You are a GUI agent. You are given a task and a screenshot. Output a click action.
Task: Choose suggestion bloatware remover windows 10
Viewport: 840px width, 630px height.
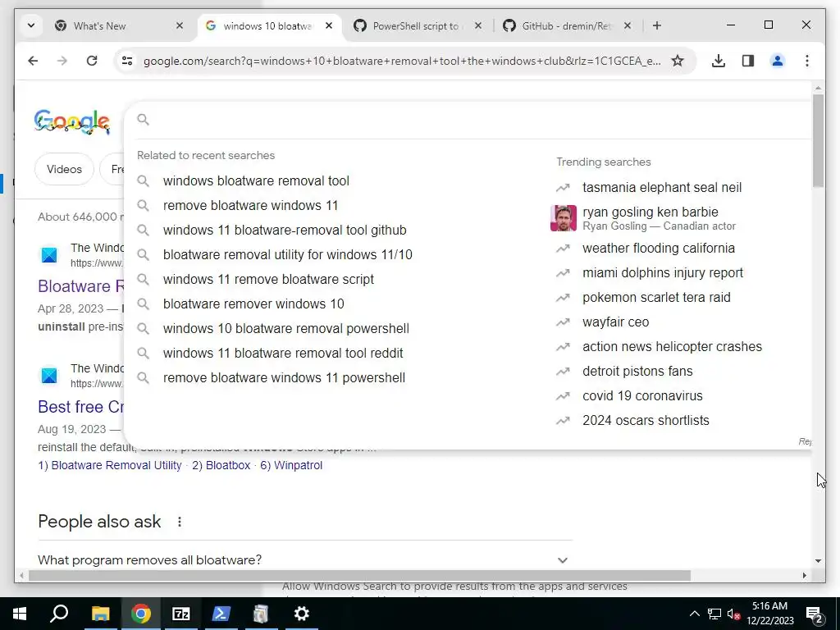[x=253, y=304]
